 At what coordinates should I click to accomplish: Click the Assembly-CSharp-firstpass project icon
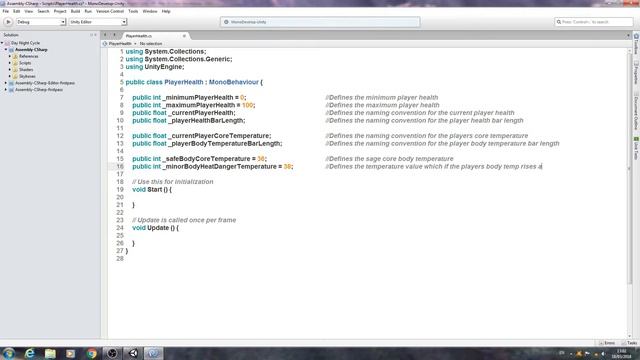11,89
